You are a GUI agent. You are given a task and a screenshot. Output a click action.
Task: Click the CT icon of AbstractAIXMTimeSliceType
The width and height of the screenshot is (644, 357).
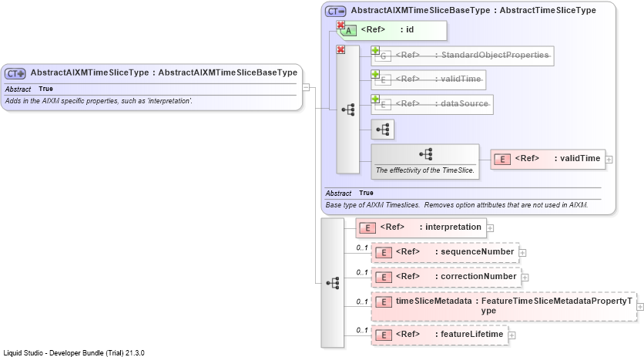pyautogui.click(x=15, y=73)
